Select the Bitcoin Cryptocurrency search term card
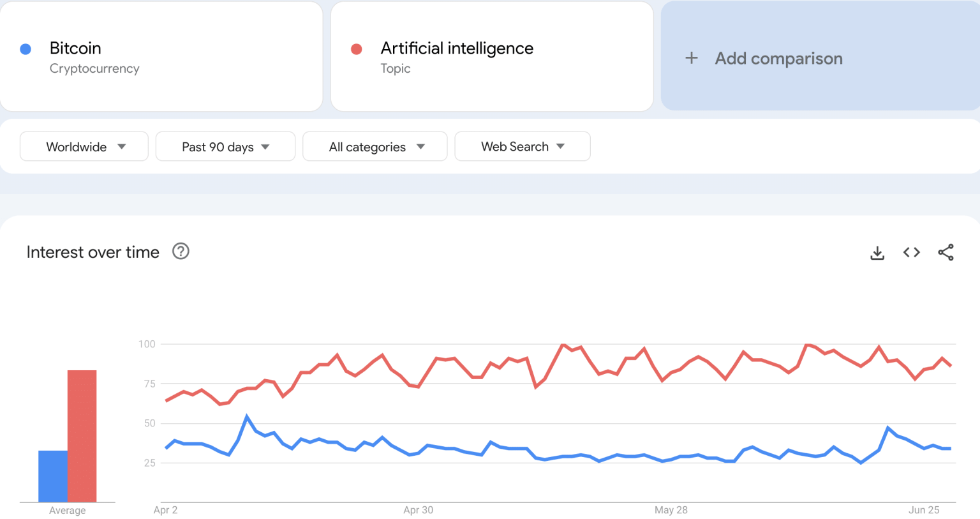 click(x=161, y=56)
